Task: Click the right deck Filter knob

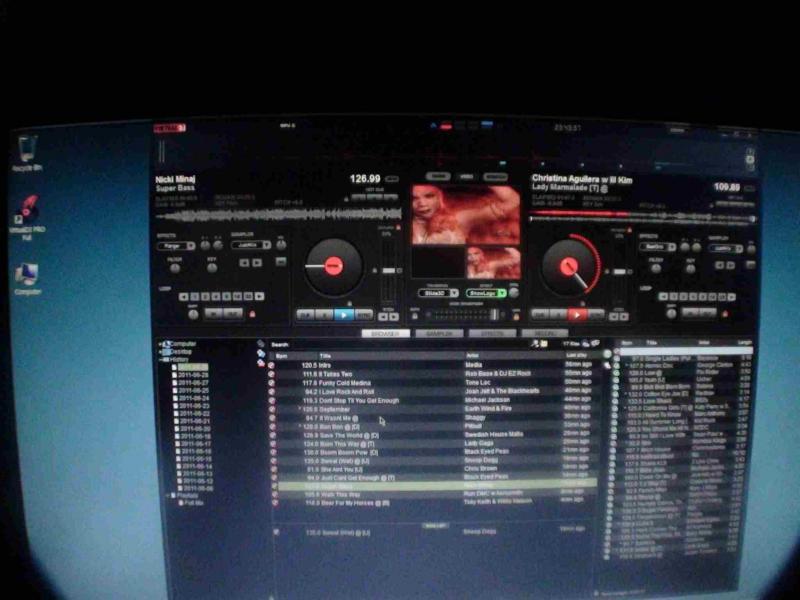Action: (656, 268)
